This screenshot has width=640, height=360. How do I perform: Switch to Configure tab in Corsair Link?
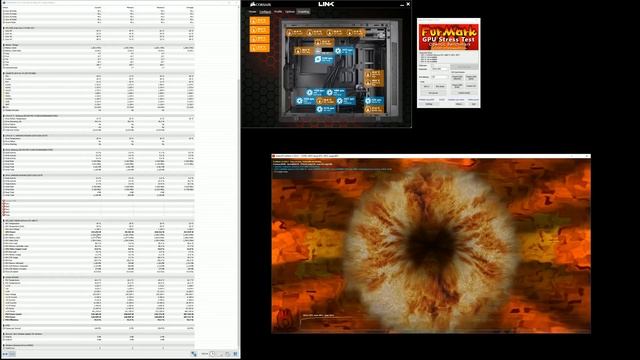[265, 12]
